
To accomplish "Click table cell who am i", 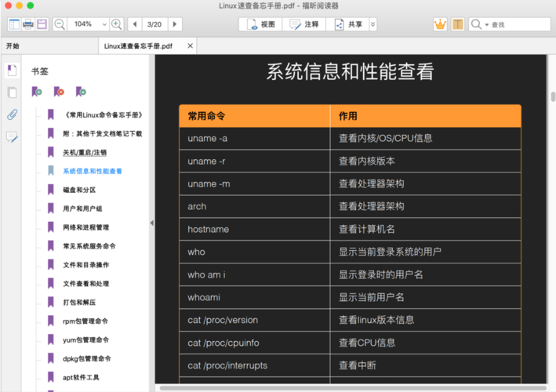I will pyautogui.click(x=255, y=274).
